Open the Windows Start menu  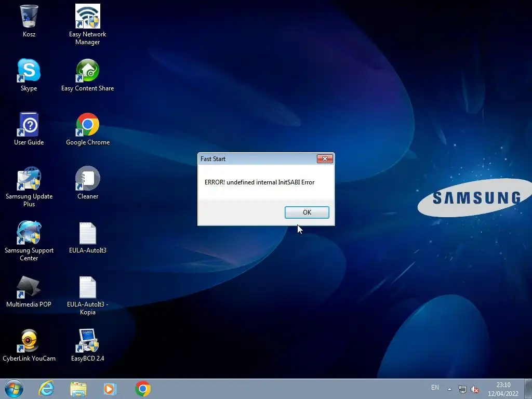click(x=14, y=389)
